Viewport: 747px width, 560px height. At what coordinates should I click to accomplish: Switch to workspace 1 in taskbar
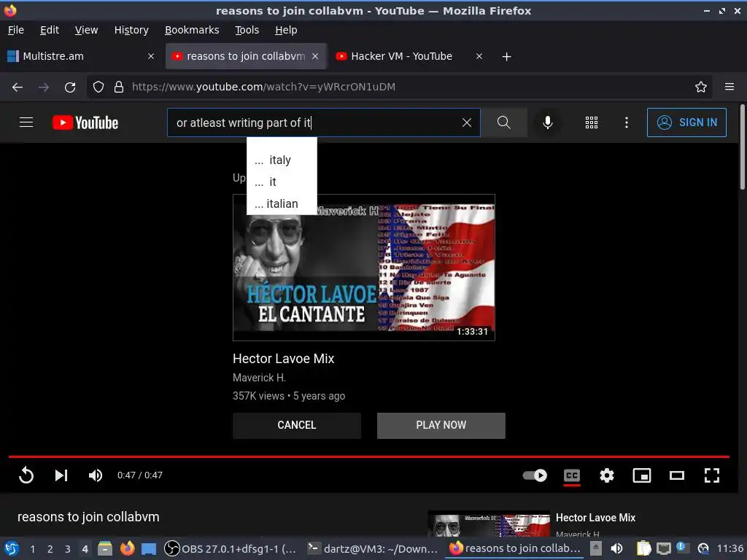(32, 549)
